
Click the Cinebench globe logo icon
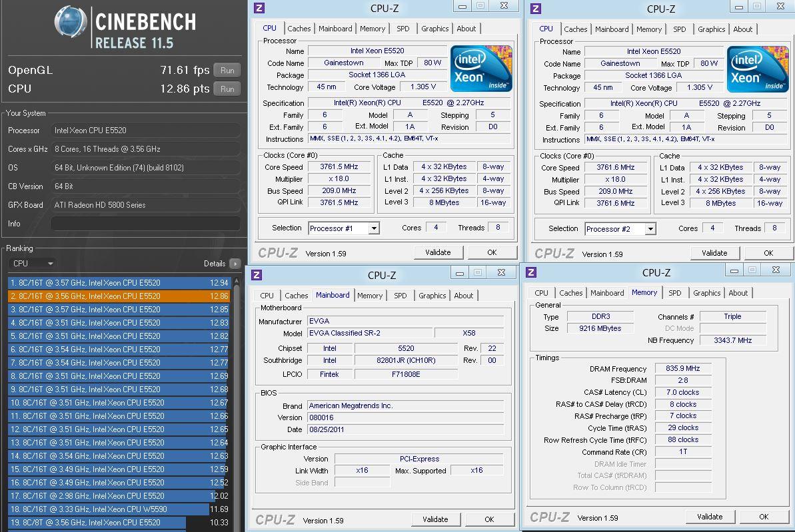click(71, 22)
